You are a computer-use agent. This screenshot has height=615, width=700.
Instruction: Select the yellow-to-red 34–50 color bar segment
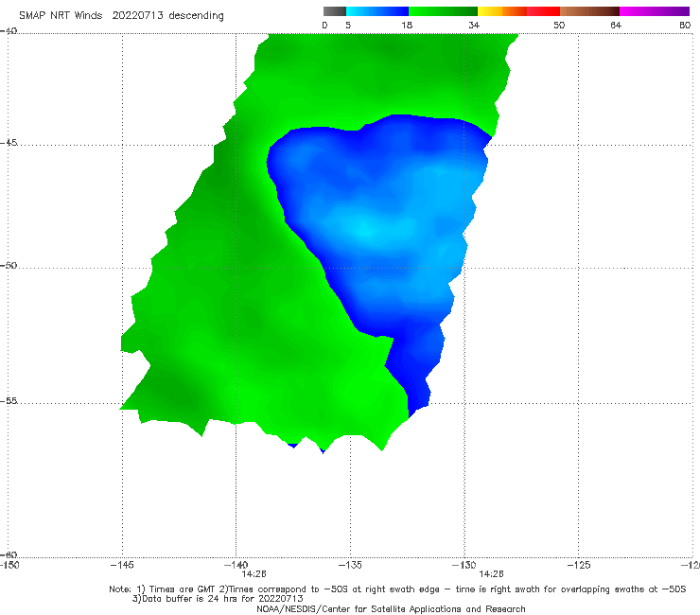coord(518,11)
